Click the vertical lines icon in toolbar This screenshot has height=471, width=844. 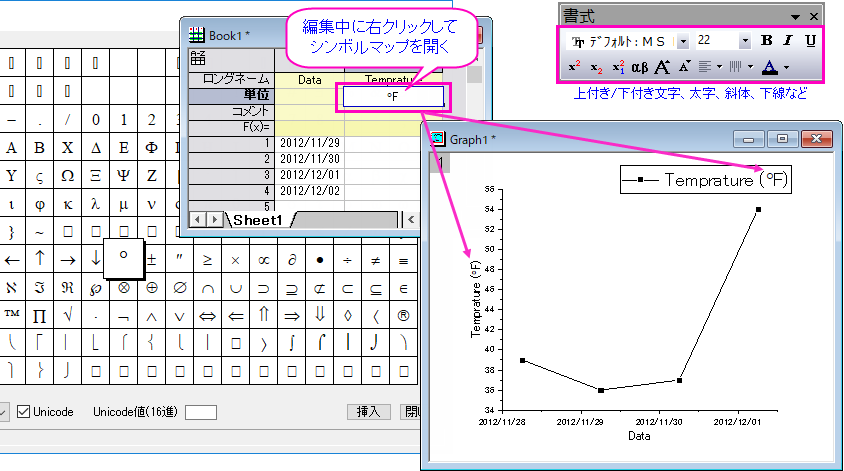coord(735,67)
